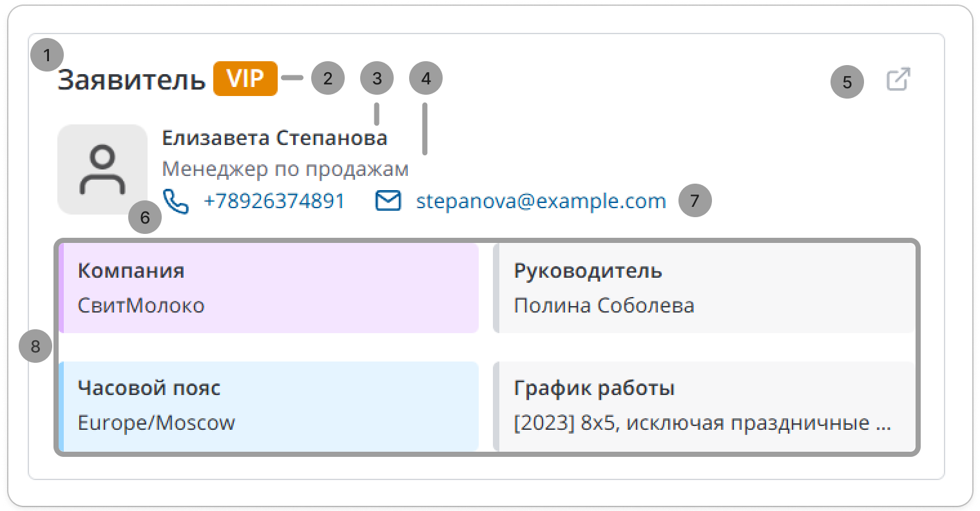980x511 pixels.
Task: Click the СвитМолоко company value
Action: (x=141, y=305)
